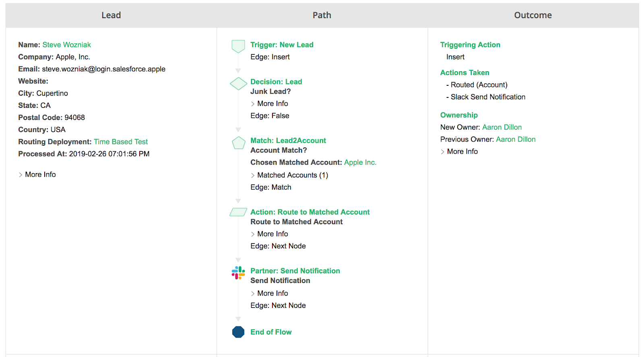Click the Path column header
The width and height of the screenshot is (644, 357).
(x=322, y=15)
